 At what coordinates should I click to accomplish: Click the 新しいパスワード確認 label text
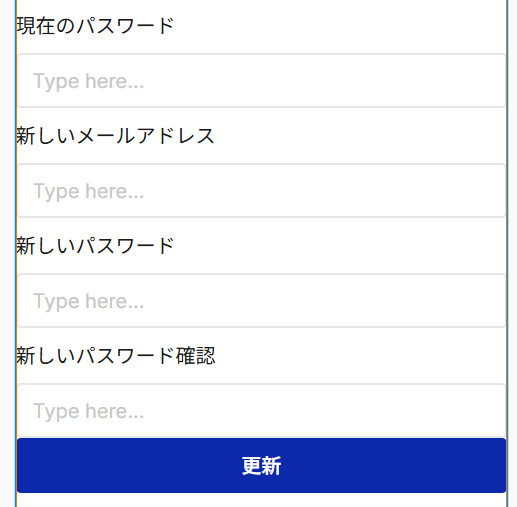[x=116, y=356]
